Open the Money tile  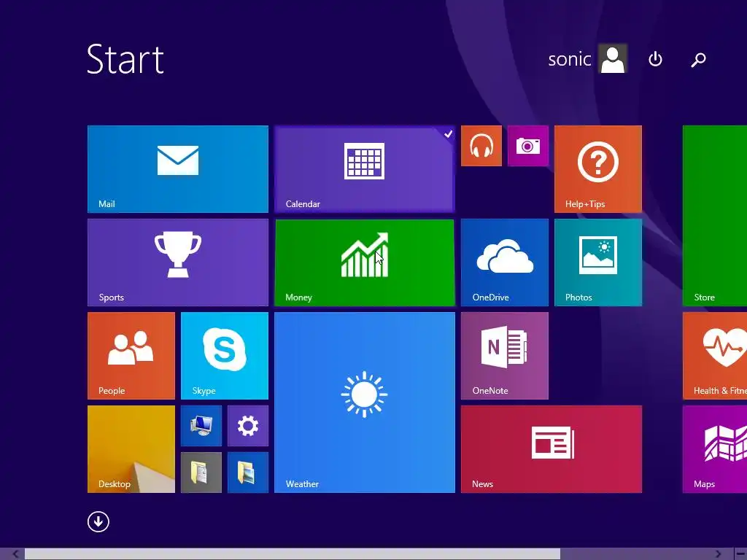click(365, 262)
